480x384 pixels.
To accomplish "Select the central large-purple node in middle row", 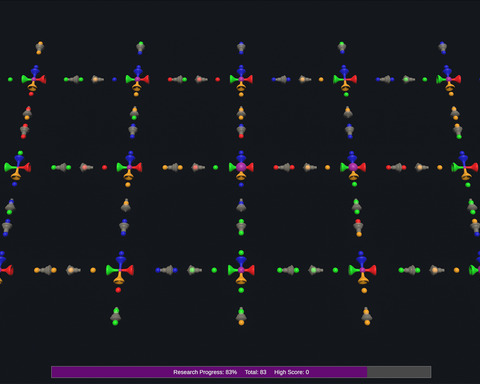I will pos(241,167).
